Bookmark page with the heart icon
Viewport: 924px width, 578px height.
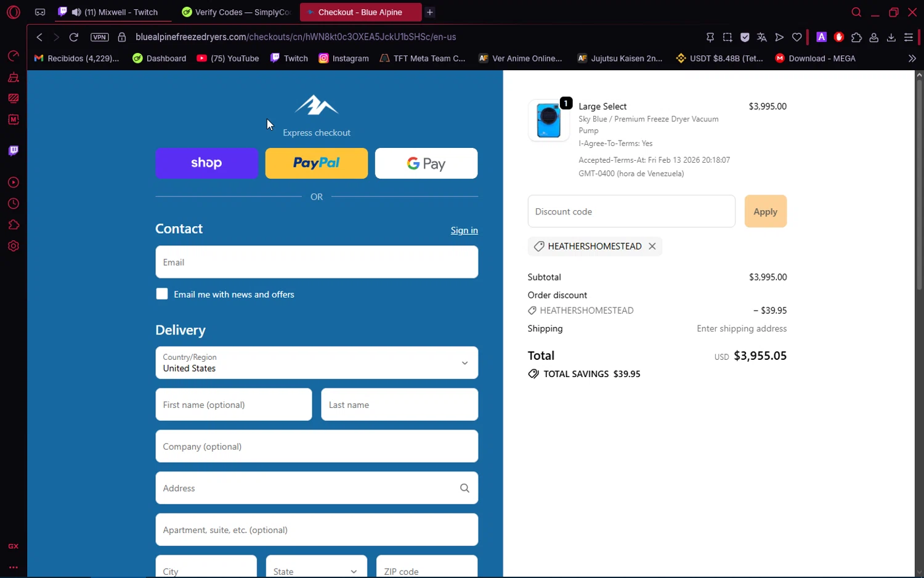coord(797,38)
